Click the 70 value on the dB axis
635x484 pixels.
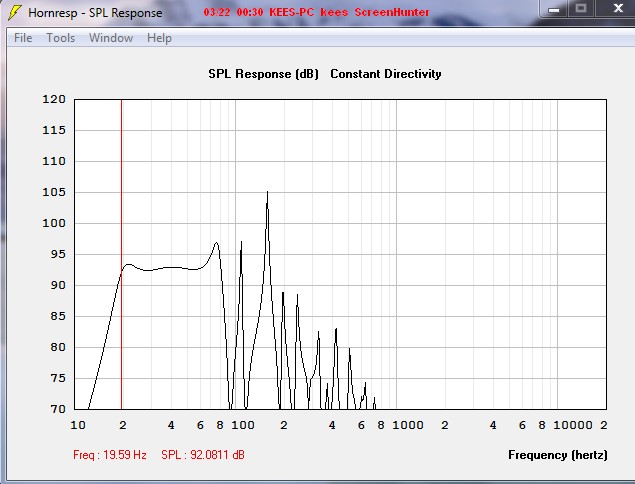pos(58,409)
